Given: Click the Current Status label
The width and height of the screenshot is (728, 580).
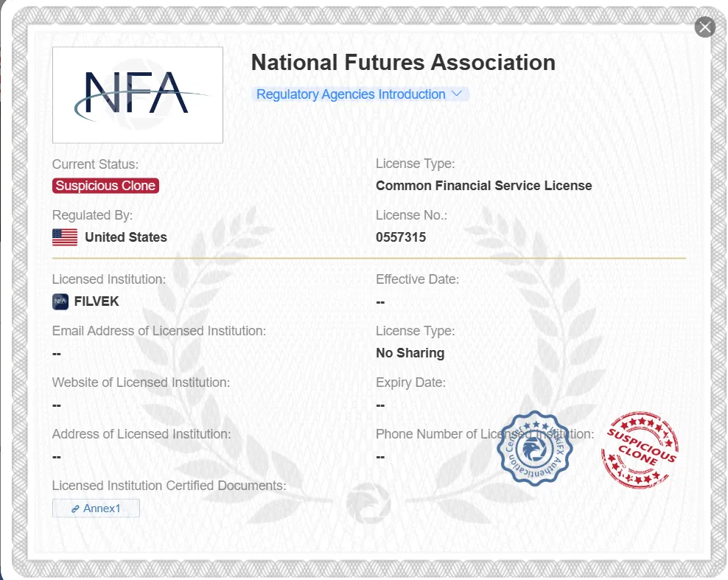Looking at the screenshot, I should pos(95,164).
